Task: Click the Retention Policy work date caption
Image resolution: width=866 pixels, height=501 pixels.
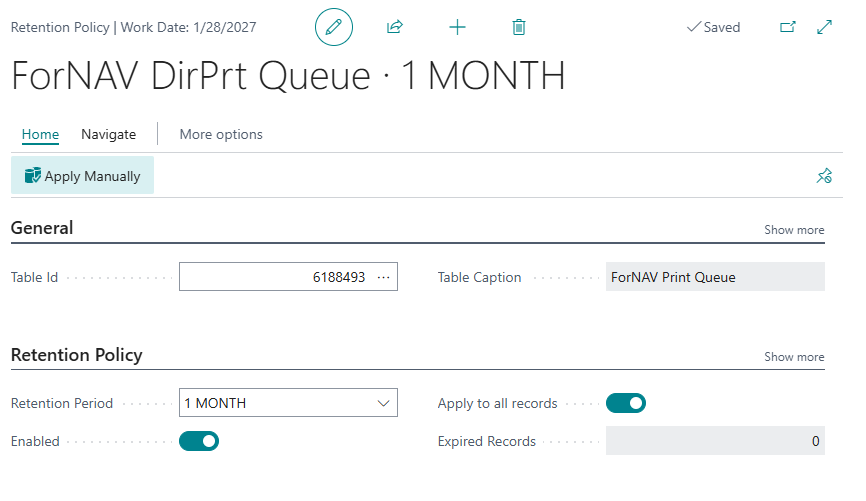Action: (x=134, y=27)
